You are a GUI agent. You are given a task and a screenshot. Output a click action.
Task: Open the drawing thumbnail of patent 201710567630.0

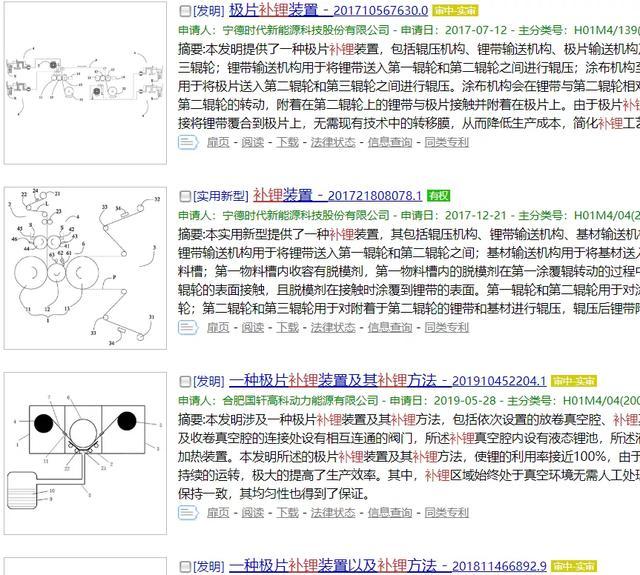point(85,82)
